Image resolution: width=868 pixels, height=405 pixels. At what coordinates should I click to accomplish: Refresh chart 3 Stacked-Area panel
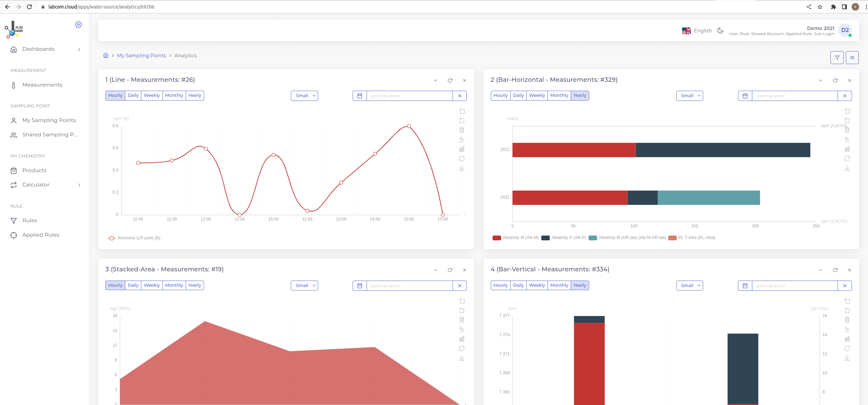pos(450,270)
